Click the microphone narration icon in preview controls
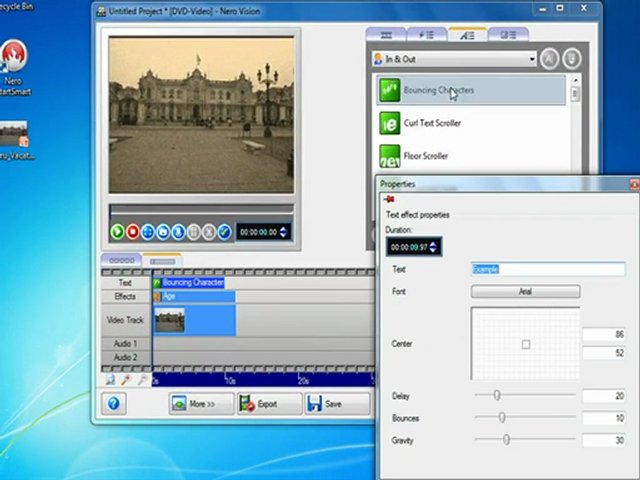Screen dimensions: 640x480 coord(178,232)
